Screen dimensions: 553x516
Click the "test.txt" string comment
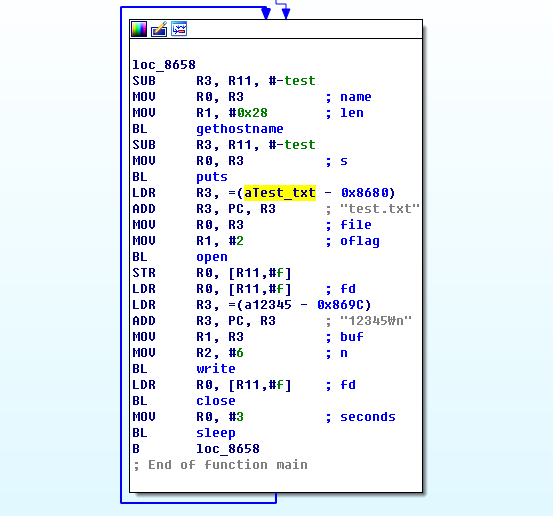point(380,209)
